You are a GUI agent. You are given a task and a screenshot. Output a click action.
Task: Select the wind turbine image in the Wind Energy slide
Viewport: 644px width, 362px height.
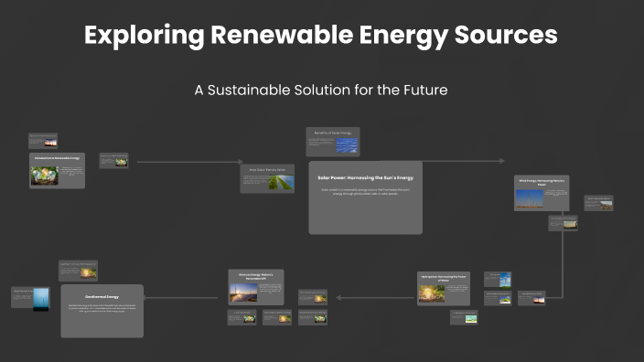point(530,198)
